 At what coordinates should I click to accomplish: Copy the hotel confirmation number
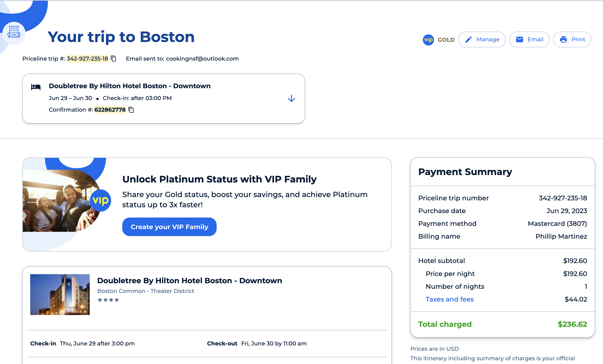pos(131,110)
